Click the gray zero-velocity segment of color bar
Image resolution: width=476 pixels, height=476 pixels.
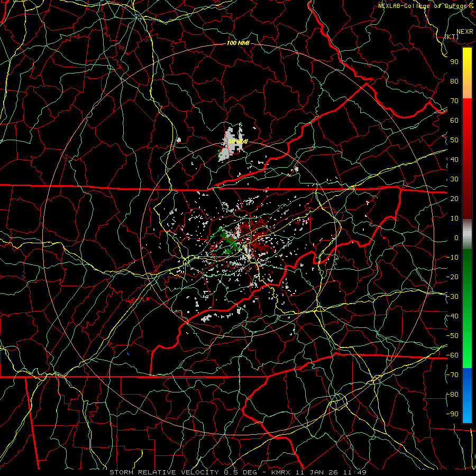point(467,234)
